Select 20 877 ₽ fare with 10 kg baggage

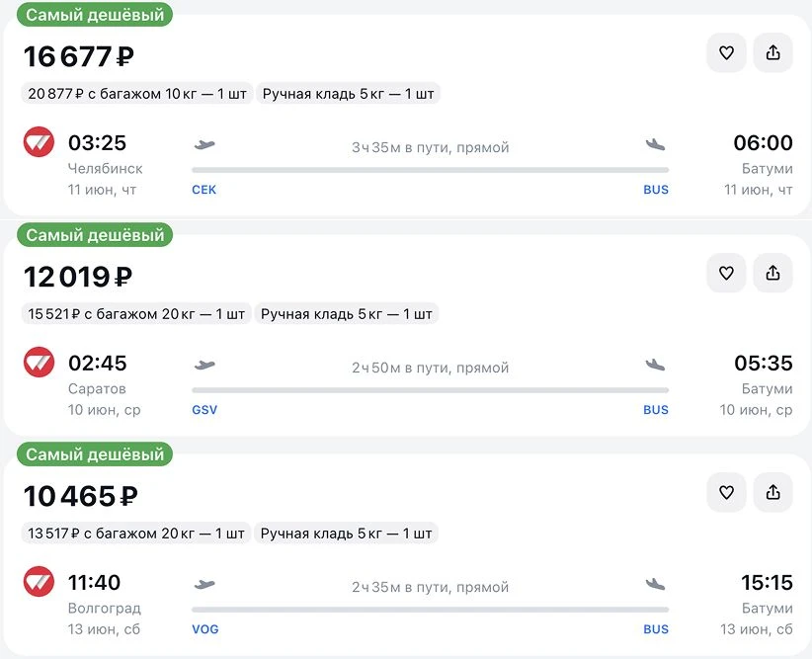(135, 95)
